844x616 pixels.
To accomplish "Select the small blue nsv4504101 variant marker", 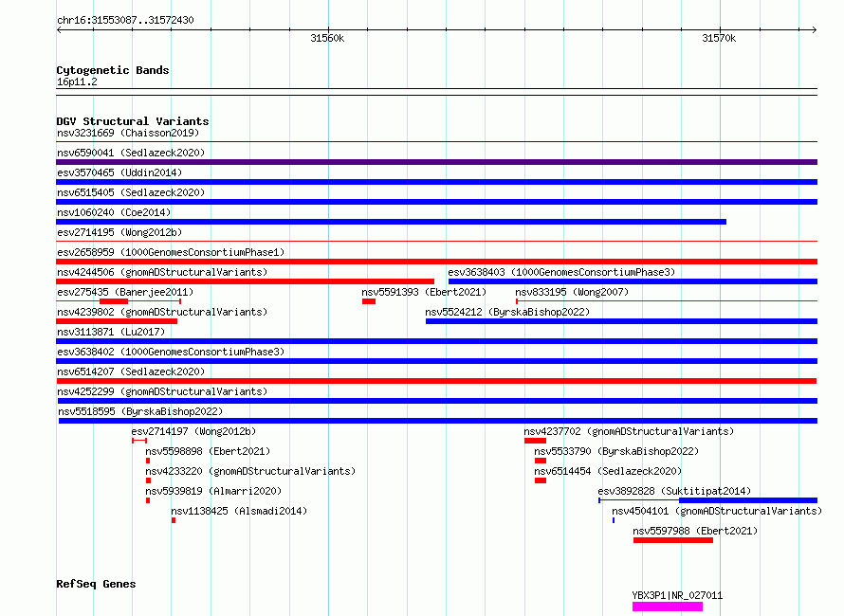I will point(613,520).
